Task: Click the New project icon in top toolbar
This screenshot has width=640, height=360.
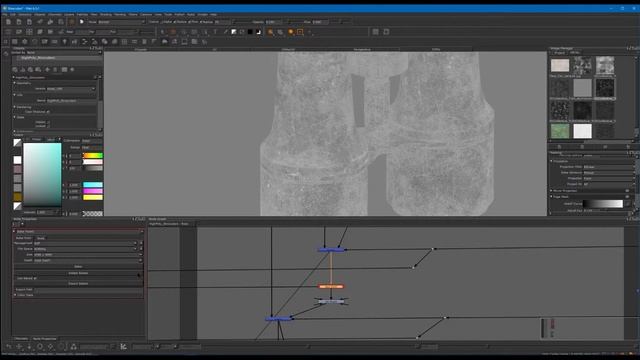Action: click(x=8, y=22)
